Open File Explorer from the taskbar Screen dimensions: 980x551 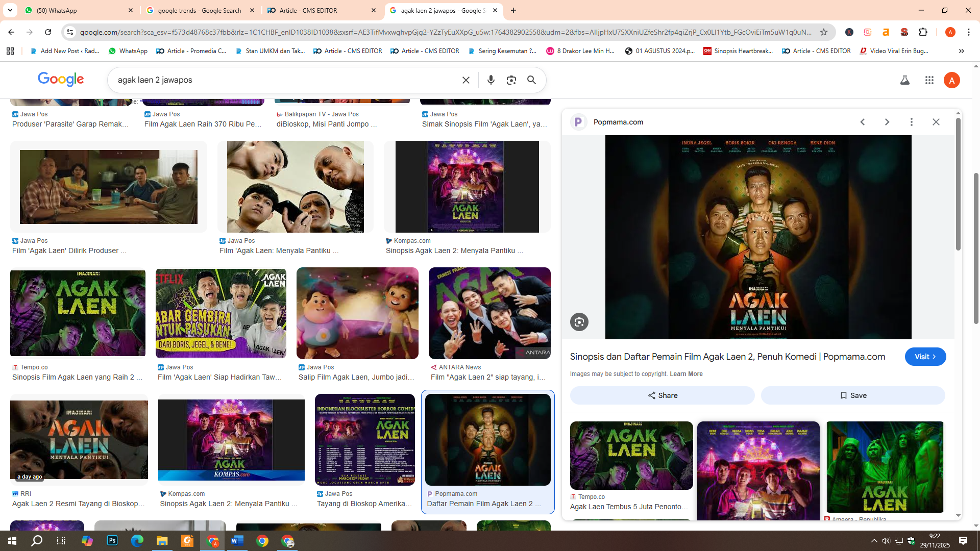tap(162, 541)
